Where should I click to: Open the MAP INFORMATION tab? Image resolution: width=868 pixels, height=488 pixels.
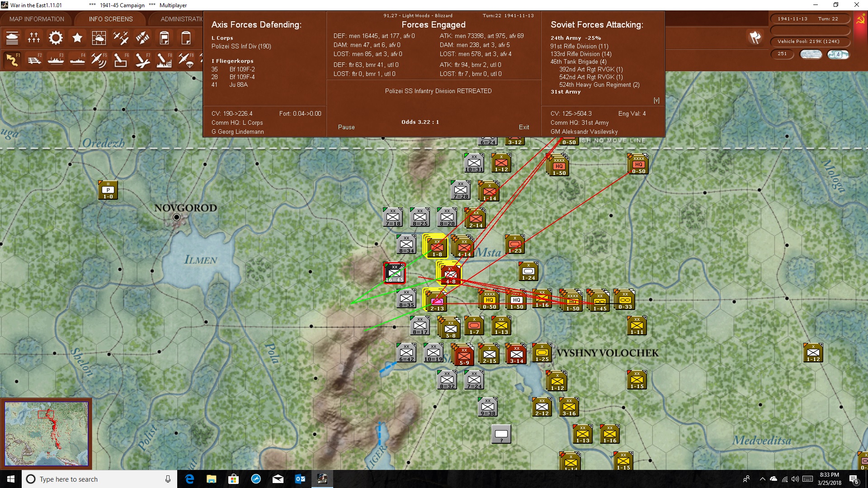tap(37, 19)
